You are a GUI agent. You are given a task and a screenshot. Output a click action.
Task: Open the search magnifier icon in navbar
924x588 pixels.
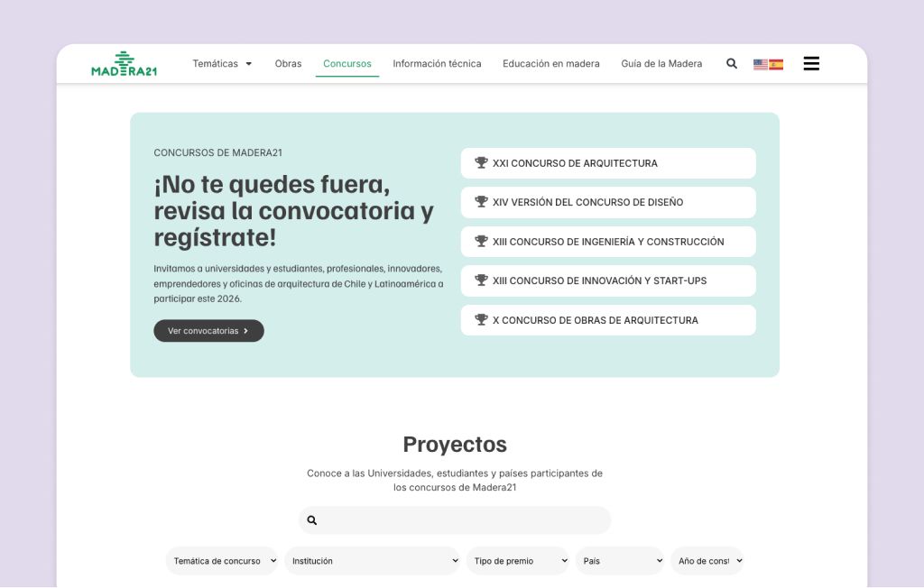click(x=732, y=64)
